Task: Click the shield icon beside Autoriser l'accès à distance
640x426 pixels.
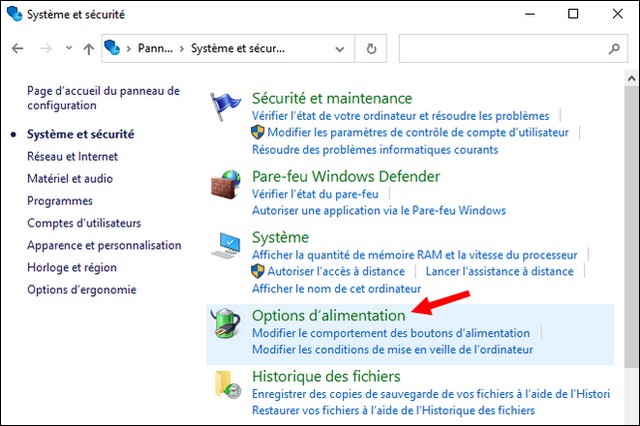Action: 258,271
